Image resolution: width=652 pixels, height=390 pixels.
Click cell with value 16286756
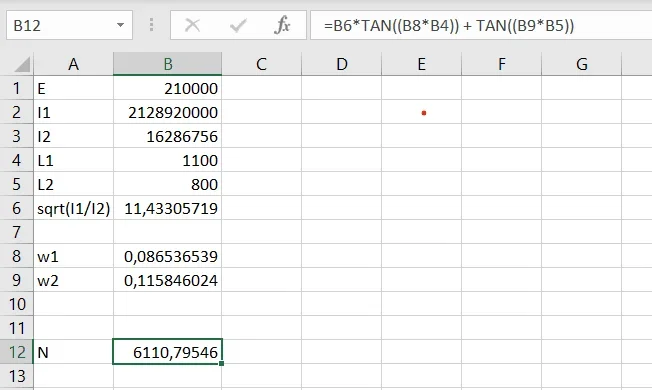(168, 136)
